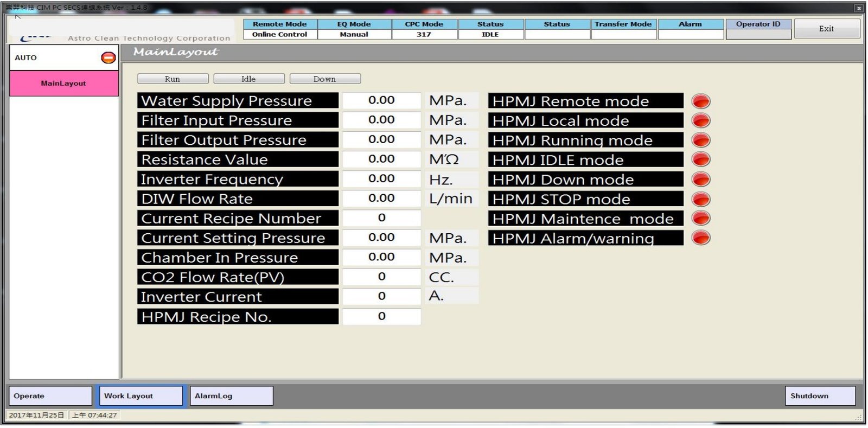Click the HPMJ IDLE mode red indicator
Viewport: 868px width, 428px height.
[x=701, y=160]
